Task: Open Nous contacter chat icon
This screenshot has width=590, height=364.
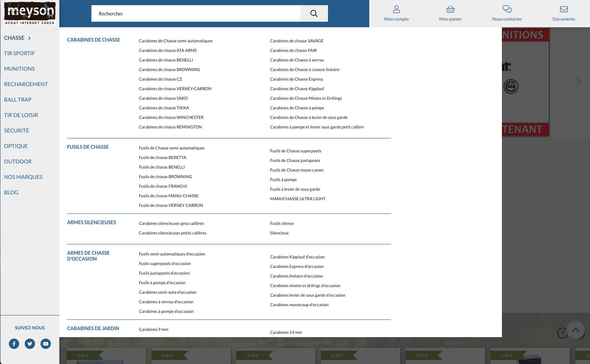Action: tap(507, 9)
